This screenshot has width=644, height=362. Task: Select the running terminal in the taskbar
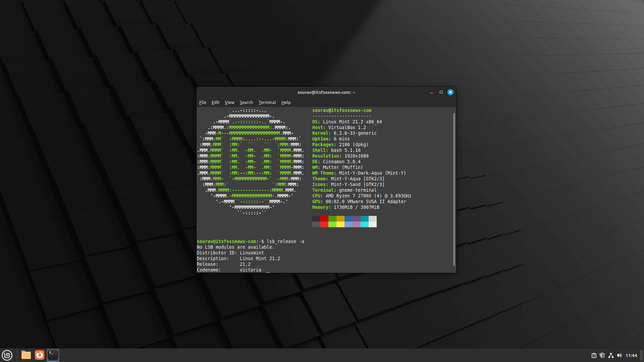coord(53,355)
